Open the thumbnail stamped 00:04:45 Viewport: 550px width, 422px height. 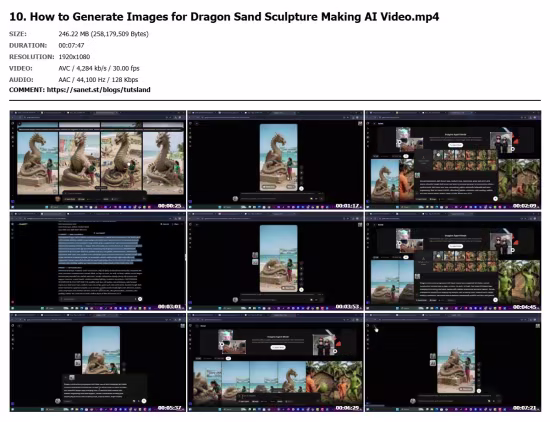click(453, 261)
